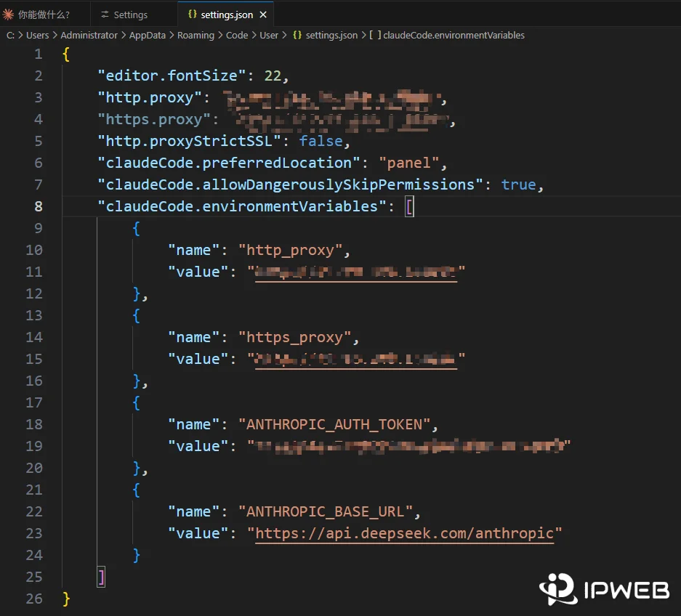This screenshot has height=616, width=681.
Task: Select the settings.json tab
Action: 226,15
